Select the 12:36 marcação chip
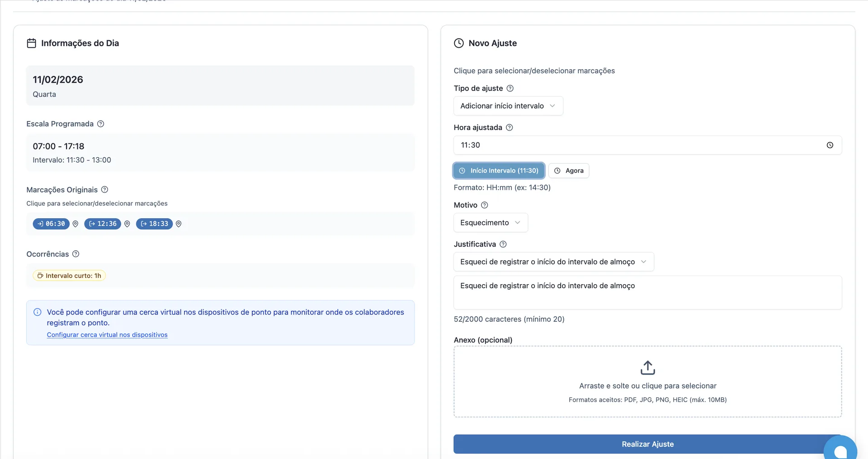Viewport: 868px width, 459px height. 102,224
